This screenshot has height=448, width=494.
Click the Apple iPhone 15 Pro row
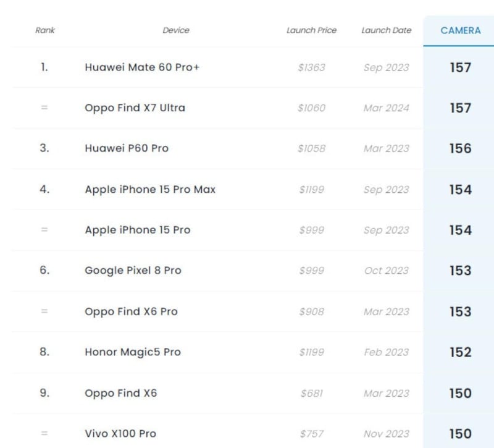point(138,230)
